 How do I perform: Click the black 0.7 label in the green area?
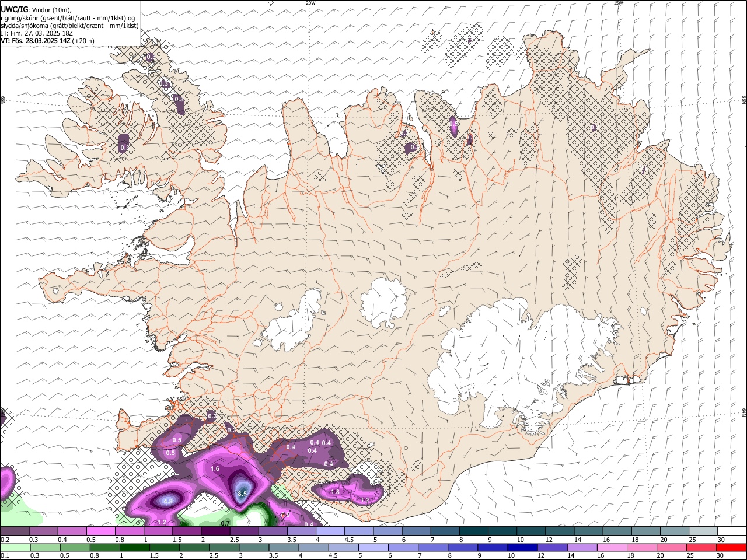tap(225, 523)
